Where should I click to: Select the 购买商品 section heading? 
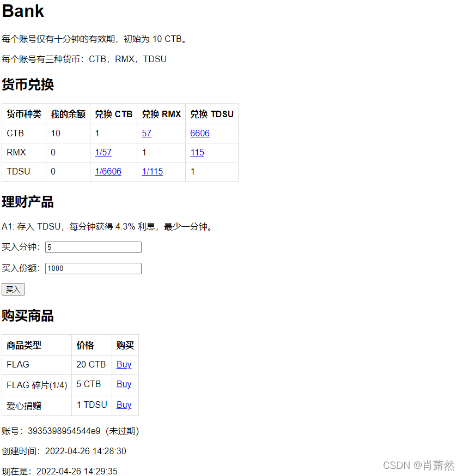(x=28, y=316)
